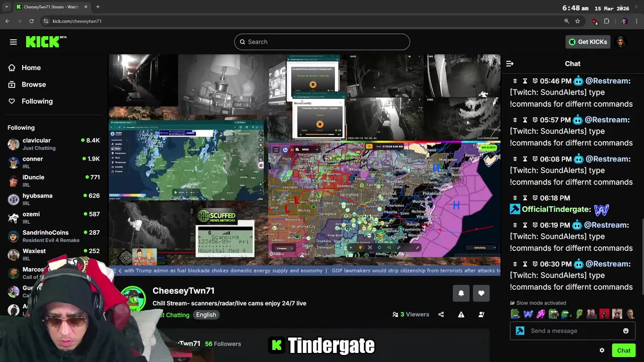The image size is (644, 362).
Task: Open iDuncle's channel in sidebar
Action: [53, 181]
